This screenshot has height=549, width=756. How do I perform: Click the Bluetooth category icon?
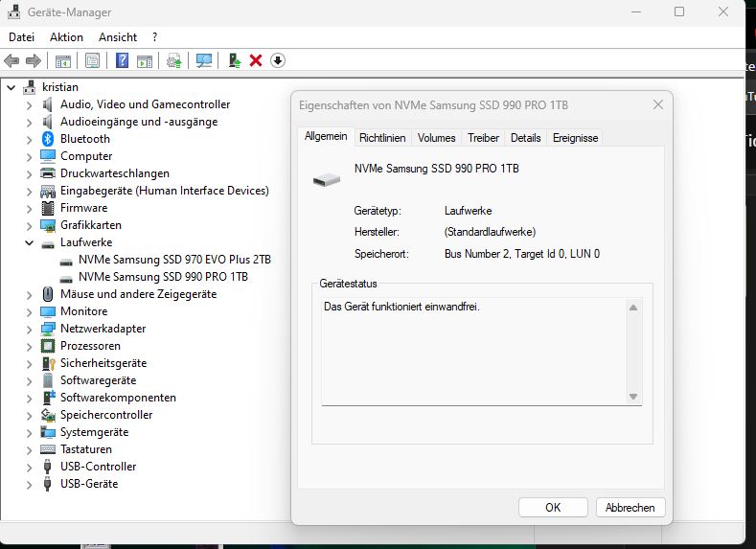pyautogui.click(x=48, y=139)
